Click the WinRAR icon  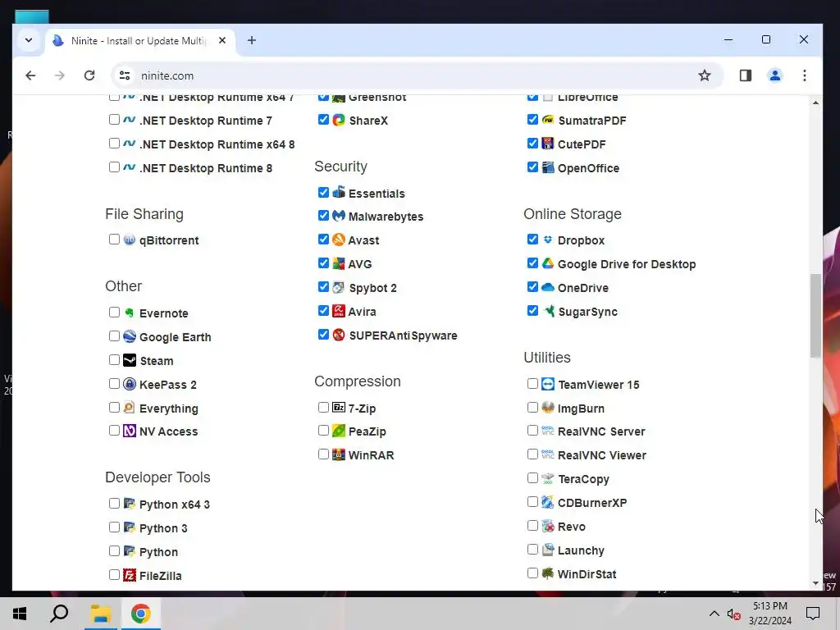(x=339, y=454)
